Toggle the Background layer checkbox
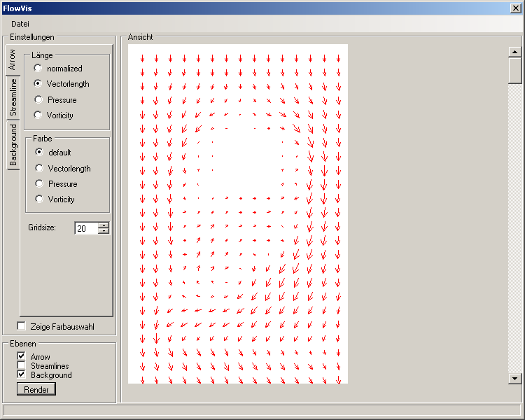The height and width of the screenshot is (420, 525). pyautogui.click(x=22, y=374)
